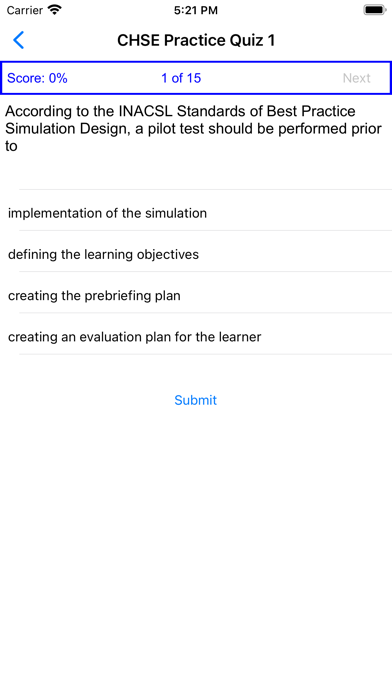
Task: Tap the 5:21 PM clock
Action: pyautogui.click(x=196, y=10)
